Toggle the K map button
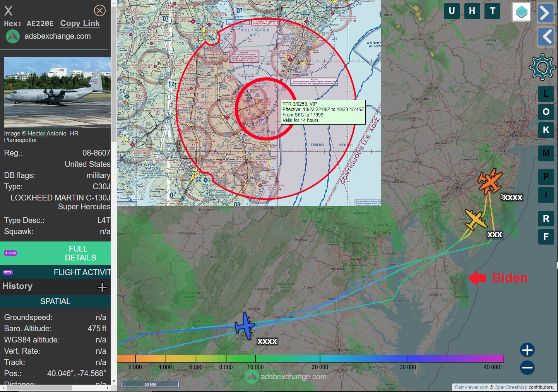Screen dimensions: 558x392 (546, 130)
